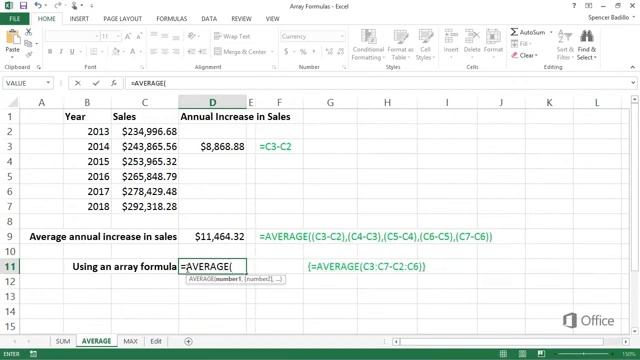
Task: Open the FILE tab
Action: click(15, 19)
